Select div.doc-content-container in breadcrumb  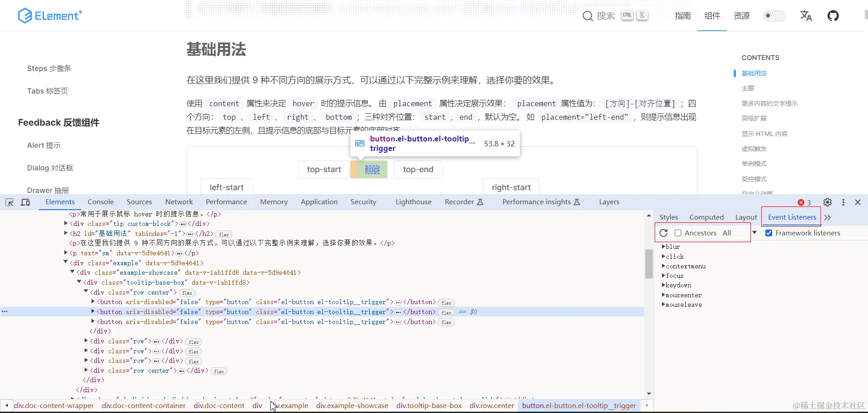click(144, 406)
